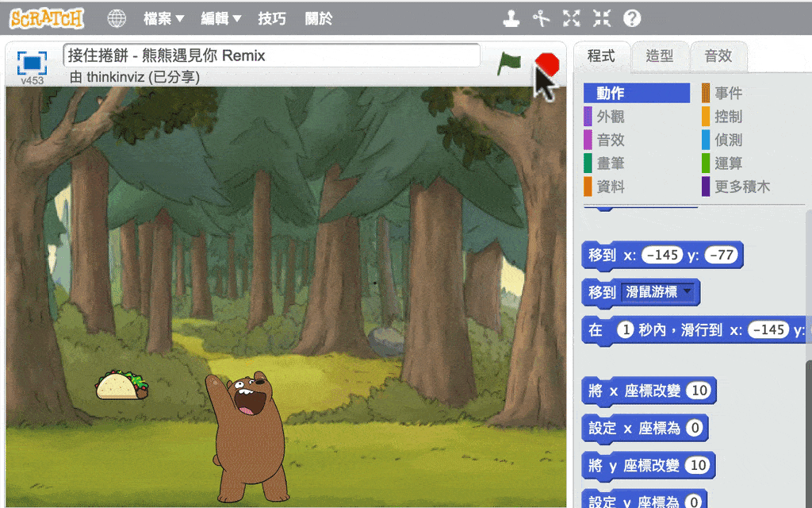Select the 畫筆 pen block category
This screenshot has width=812, height=508.
coord(610,164)
